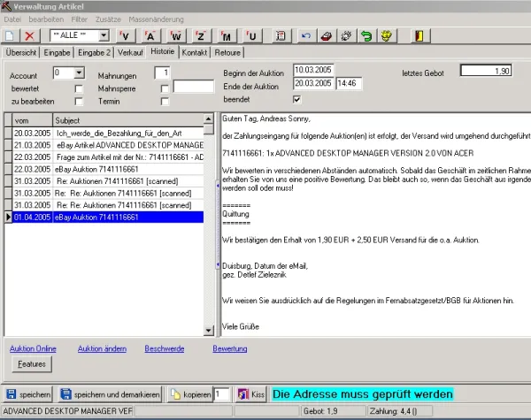Click the 'Auktion Online' link
This screenshot has height=420, width=531.
click(x=32, y=348)
